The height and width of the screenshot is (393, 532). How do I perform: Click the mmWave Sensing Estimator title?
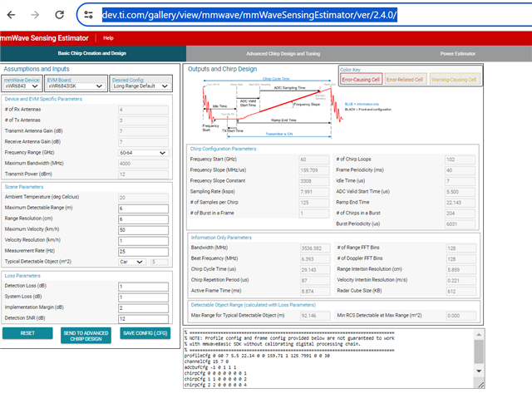(44, 38)
